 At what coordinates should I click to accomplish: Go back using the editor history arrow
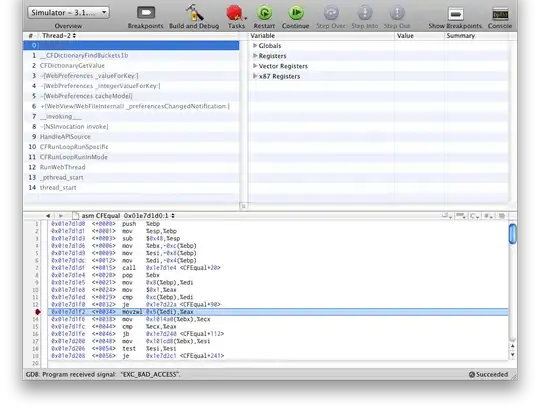point(48,216)
